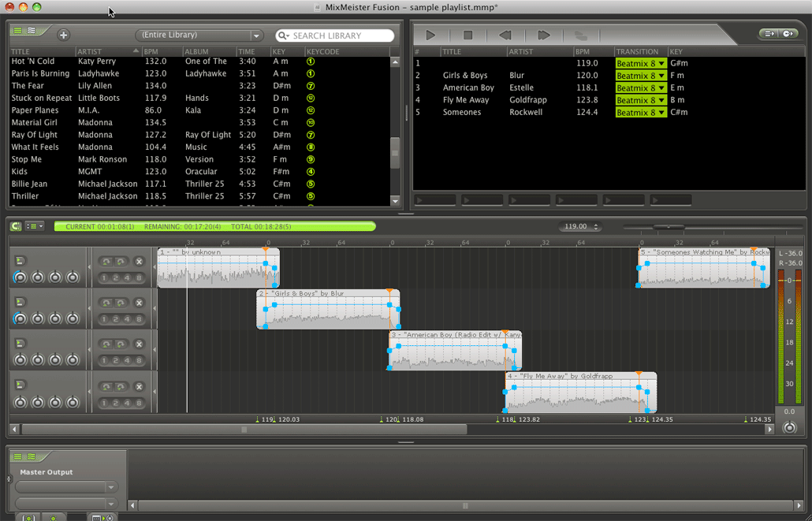
Task: Select Billie Jean in the library list
Action: 30,184
